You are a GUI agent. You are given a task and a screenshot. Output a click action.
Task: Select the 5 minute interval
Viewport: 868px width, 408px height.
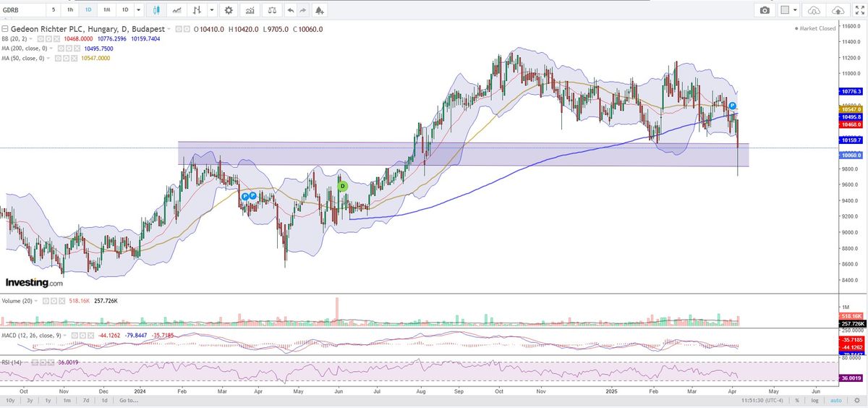(53, 10)
